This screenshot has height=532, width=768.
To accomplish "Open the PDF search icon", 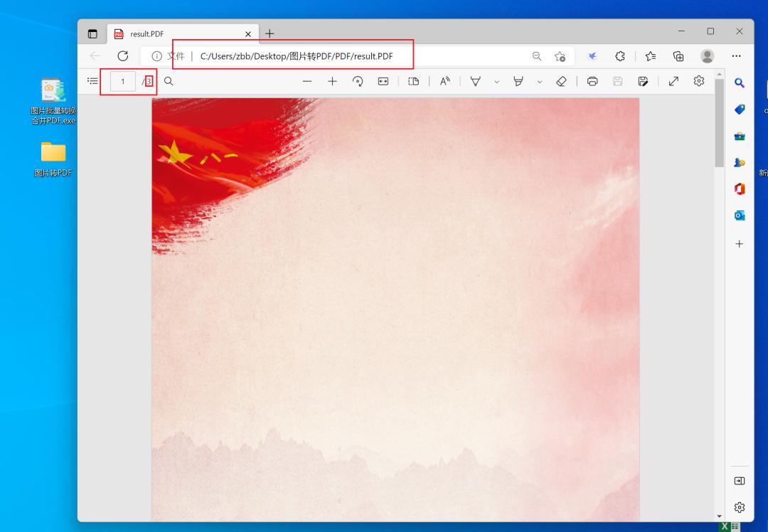I will (168, 81).
